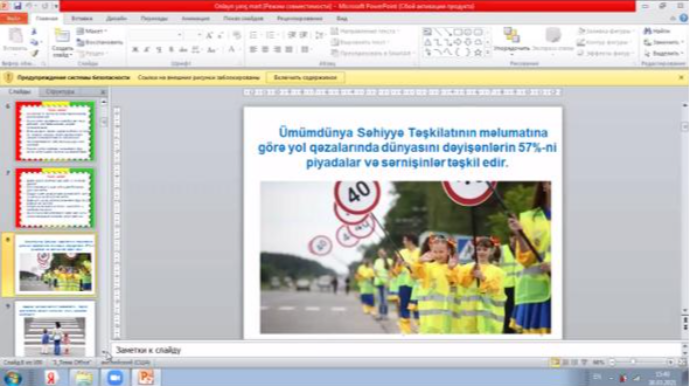Open the font name dropdown
This screenshot has height=386, width=690.
(x=180, y=35)
